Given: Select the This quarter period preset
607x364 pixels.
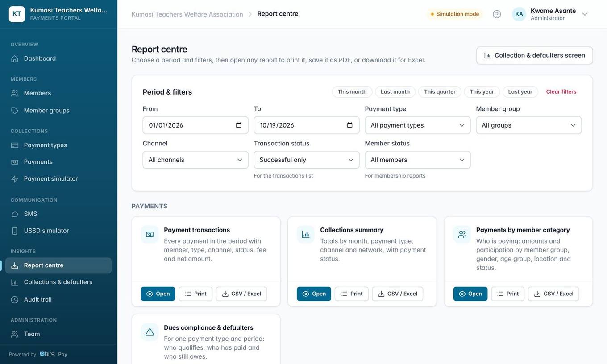Looking at the screenshot, I should coord(440,92).
